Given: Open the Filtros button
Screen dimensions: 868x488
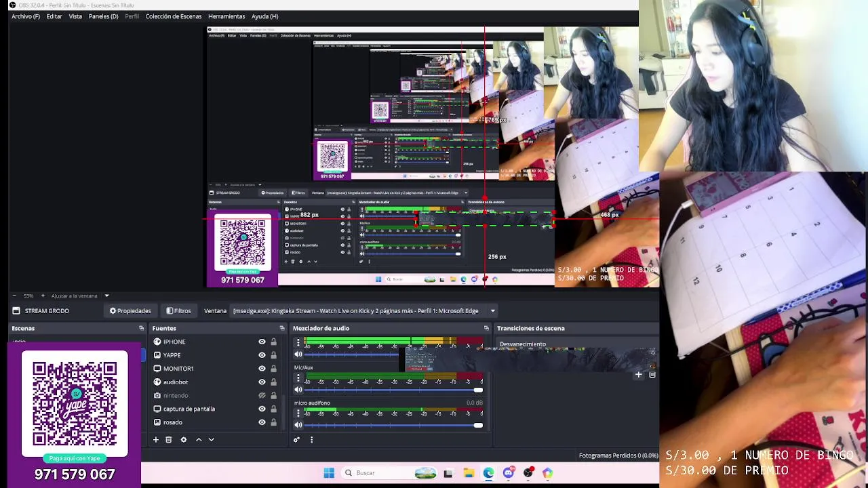Looking at the screenshot, I should (x=178, y=310).
